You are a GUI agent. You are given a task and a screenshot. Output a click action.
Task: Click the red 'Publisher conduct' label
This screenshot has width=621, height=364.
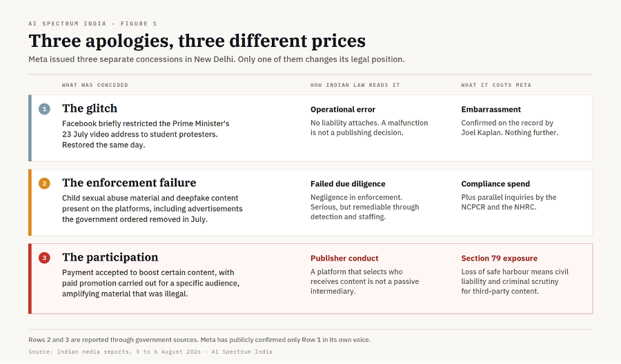[344, 259]
